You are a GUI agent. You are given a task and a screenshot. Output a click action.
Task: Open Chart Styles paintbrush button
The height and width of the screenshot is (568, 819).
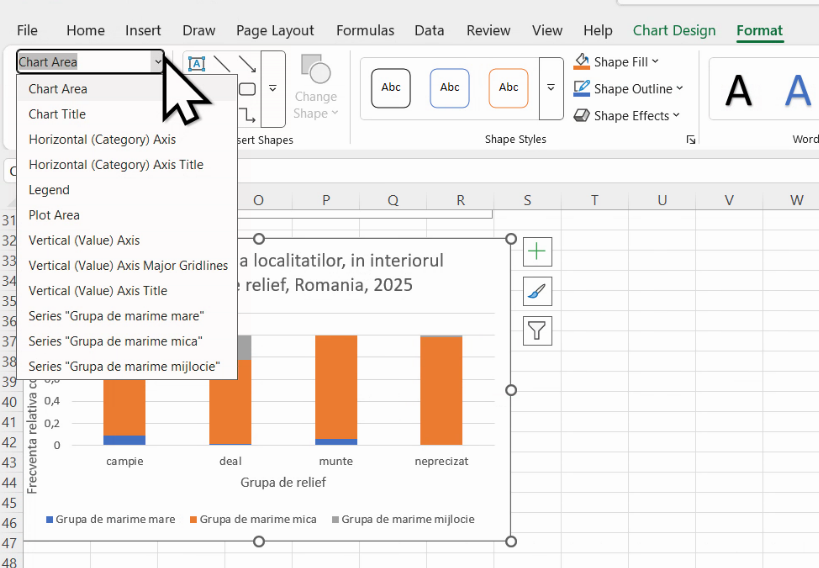(x=538, y=291)
